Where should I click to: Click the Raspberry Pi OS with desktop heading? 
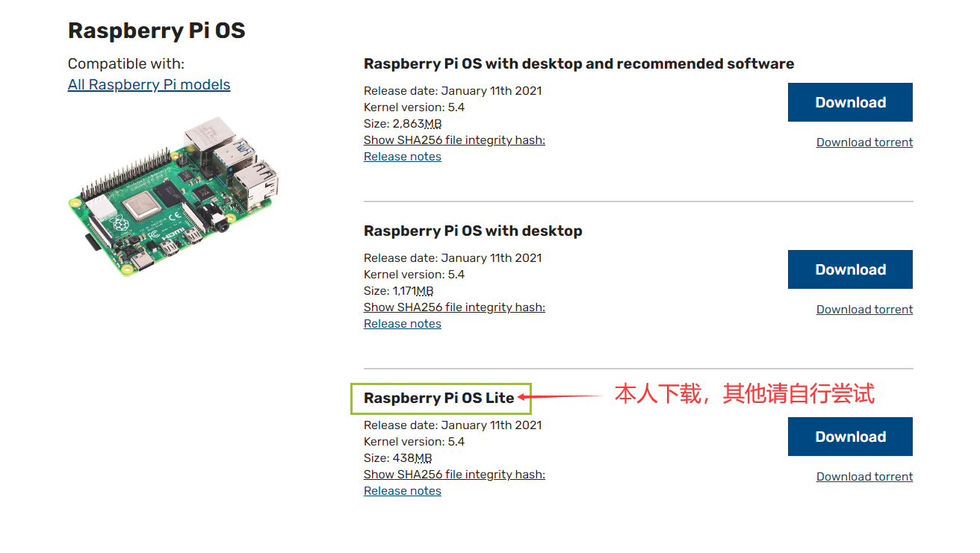pyautogui.click(x=473, y=231)
